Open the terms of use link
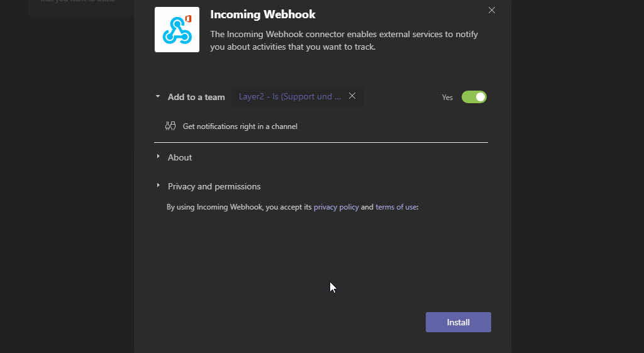 (x=396, y=206)
